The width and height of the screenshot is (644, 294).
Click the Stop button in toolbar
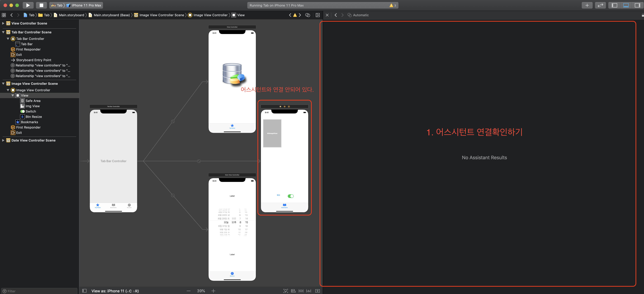pos(41,5)
